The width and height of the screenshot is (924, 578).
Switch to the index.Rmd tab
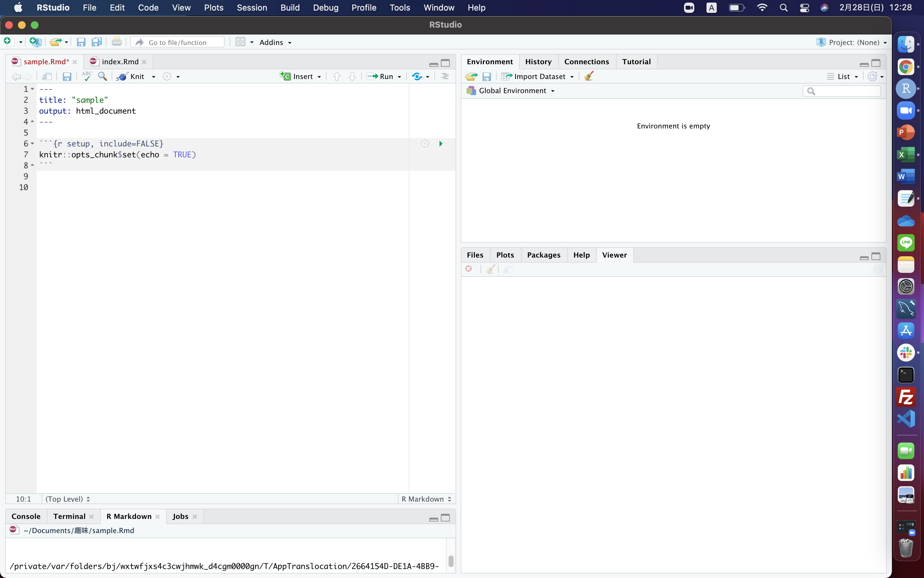(x=120, y=62)
